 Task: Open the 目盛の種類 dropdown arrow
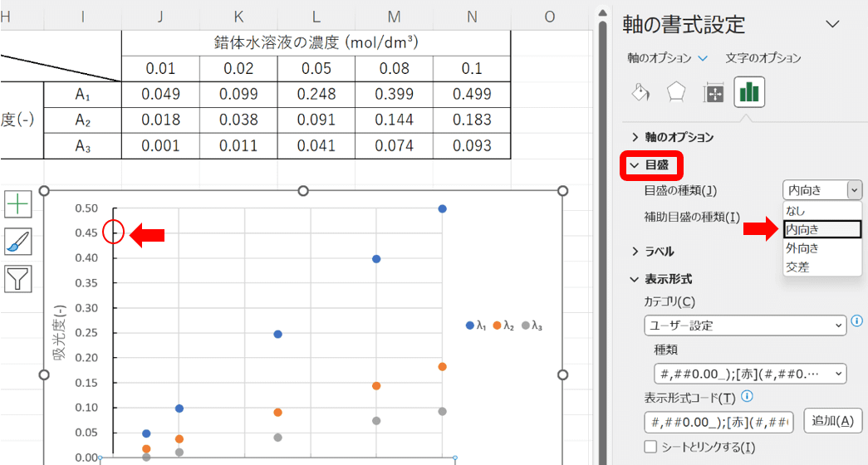(x=854, y=190)
